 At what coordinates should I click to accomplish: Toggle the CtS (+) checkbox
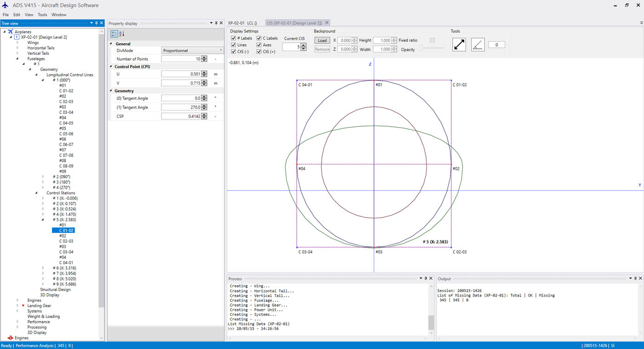tap(259, 52)
